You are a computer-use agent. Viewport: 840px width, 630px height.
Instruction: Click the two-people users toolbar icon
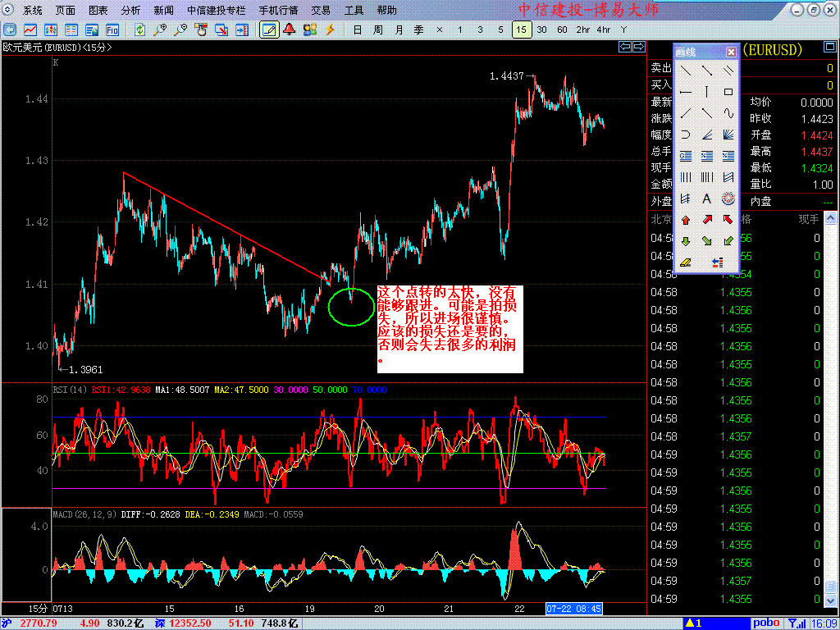309,30
